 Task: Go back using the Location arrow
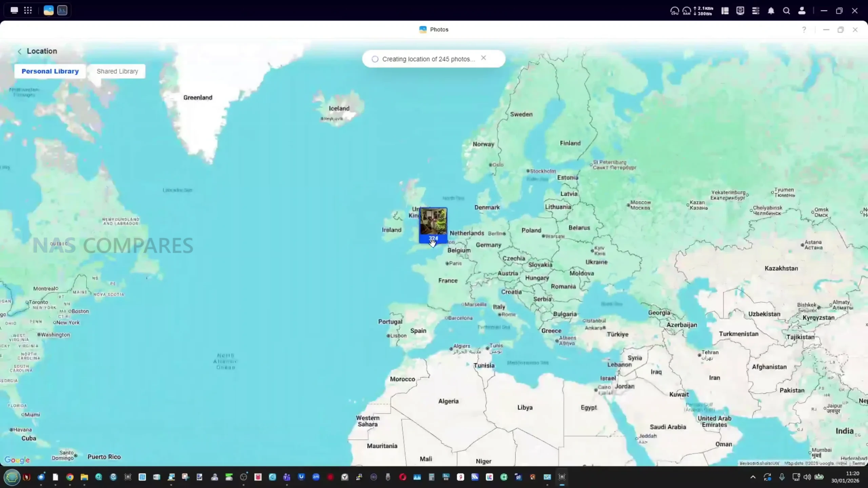[x=19, y=51]
